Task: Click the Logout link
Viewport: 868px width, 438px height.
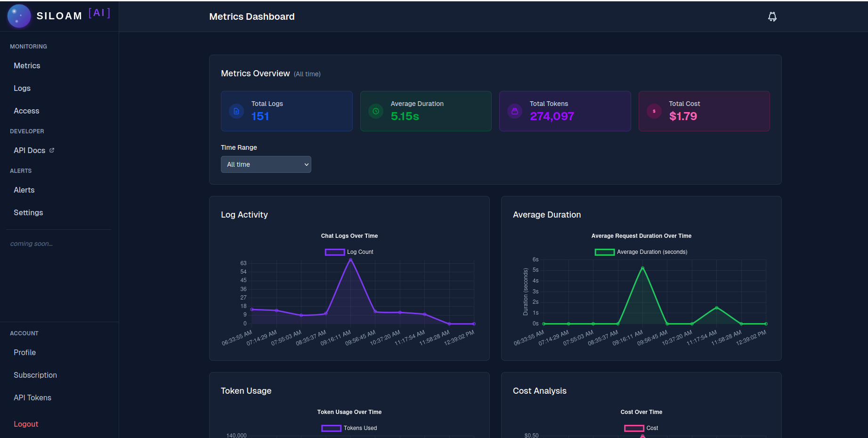Action: tap(26, 424)
